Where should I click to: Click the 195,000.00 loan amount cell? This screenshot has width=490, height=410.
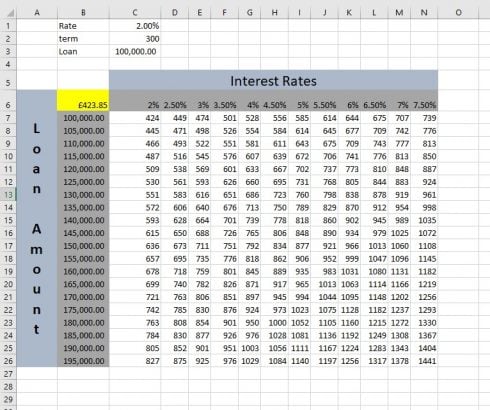coord(83,361)
